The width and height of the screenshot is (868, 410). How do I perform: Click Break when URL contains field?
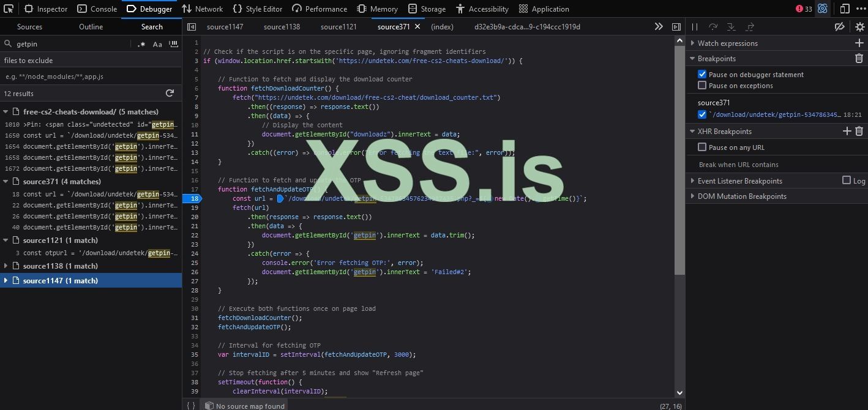click(776, 165)
